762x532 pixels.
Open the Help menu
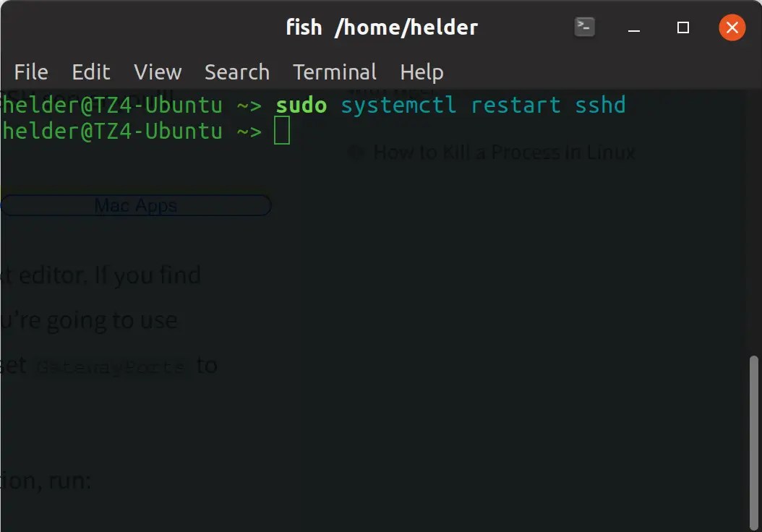pyautogui.click(x=421, y=72)
